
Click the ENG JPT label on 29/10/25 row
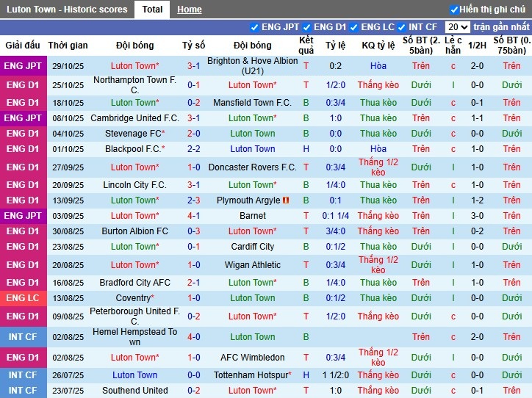(x=23, y=66)
